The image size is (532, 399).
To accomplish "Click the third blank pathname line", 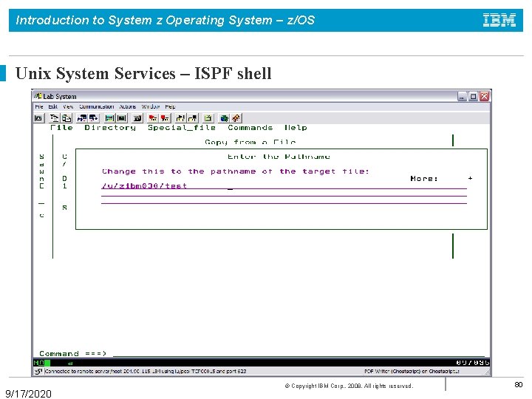I will [x=284, y=201].
